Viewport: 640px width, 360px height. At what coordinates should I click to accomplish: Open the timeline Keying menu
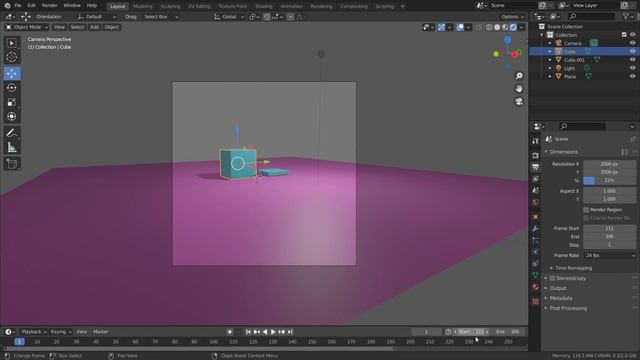click(x=60, y=332)
